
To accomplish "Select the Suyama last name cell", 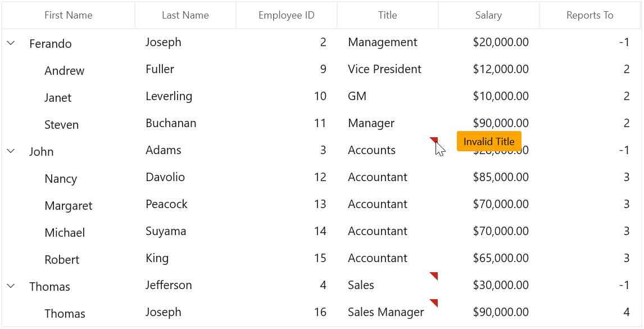I will pyautogui.click(x=185, y=232).
